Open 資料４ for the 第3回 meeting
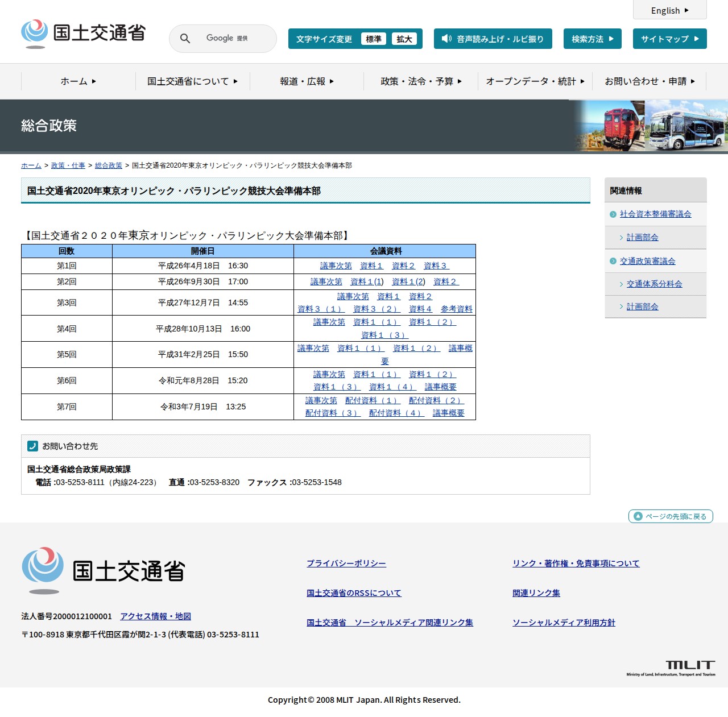This screenshot has height=717, width=728. point(421,309)
